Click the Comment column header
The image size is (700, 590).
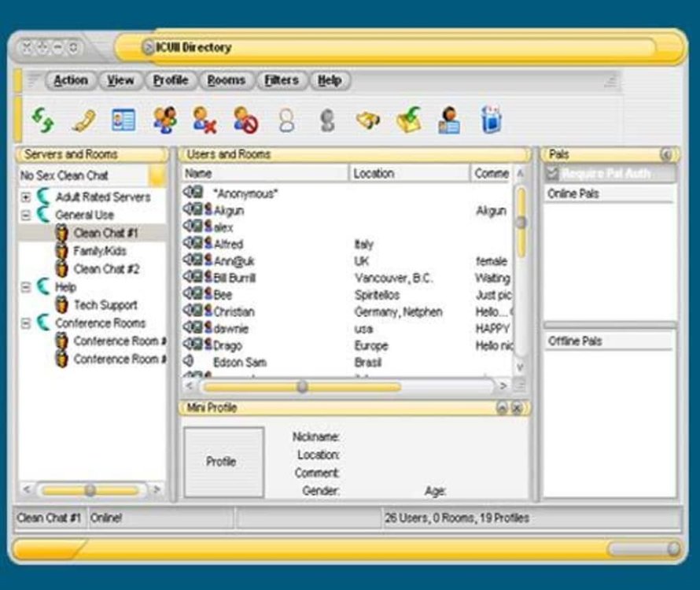pyautogui.click(x=491, y=173)
